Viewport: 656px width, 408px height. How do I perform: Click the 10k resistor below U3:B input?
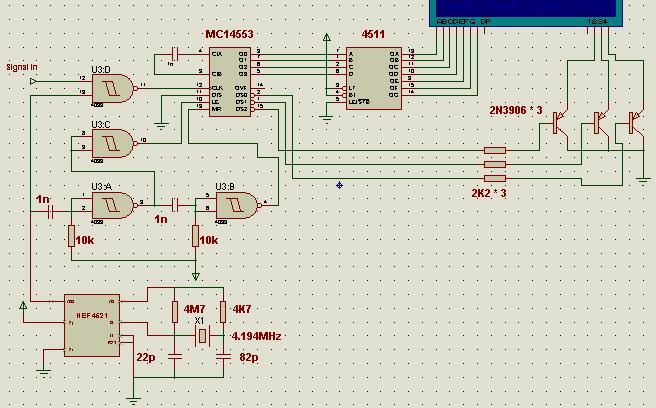(195, 236)
